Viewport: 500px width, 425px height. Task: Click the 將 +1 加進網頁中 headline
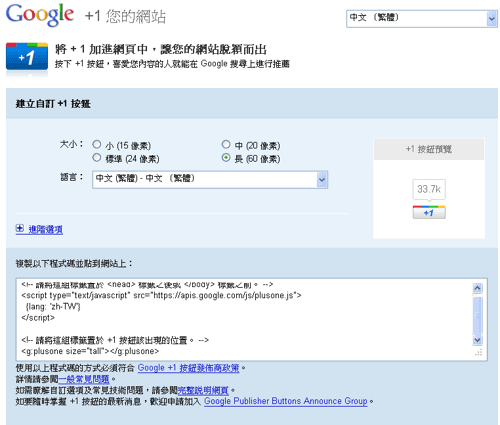pyautogui.click(x=161, y=49)
